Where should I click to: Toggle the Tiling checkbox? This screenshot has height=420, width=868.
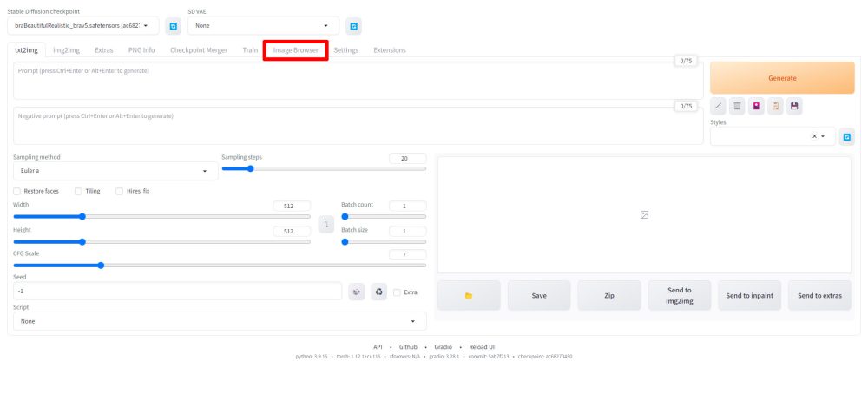[78, 191]
